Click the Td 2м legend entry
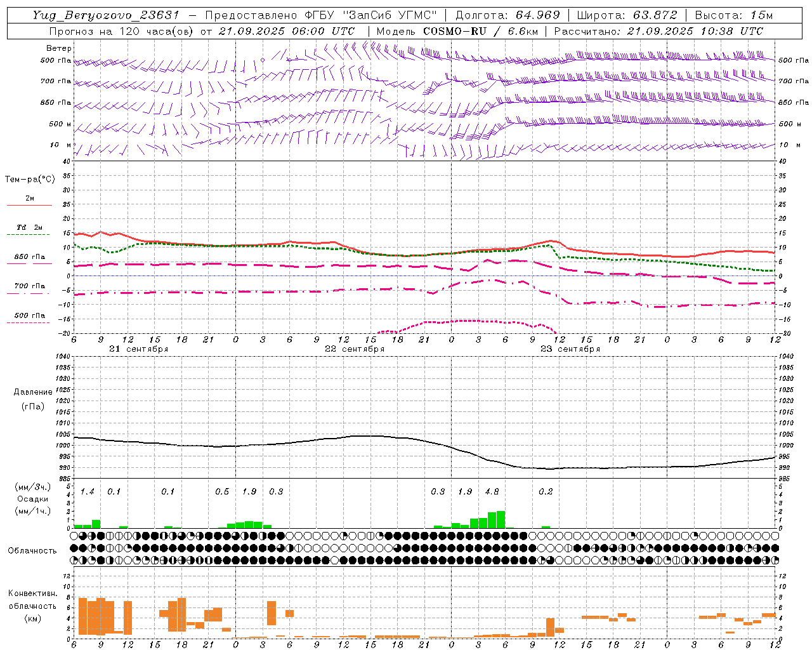 pos(30,227)
